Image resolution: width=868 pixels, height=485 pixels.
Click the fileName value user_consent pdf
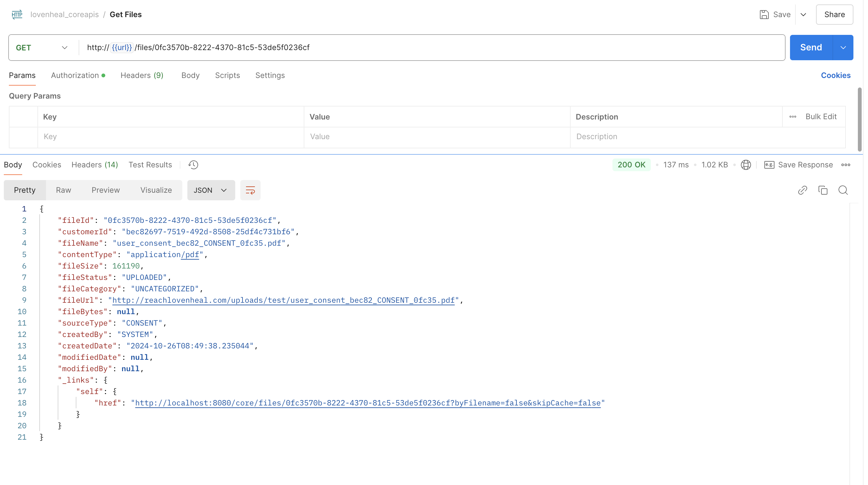pyautogui.click(x=199, y=243)
